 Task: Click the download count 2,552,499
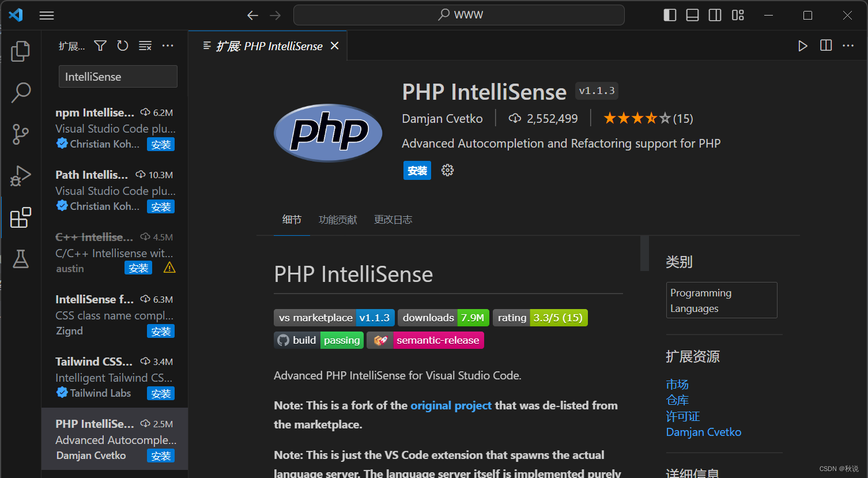click(543, 119)
